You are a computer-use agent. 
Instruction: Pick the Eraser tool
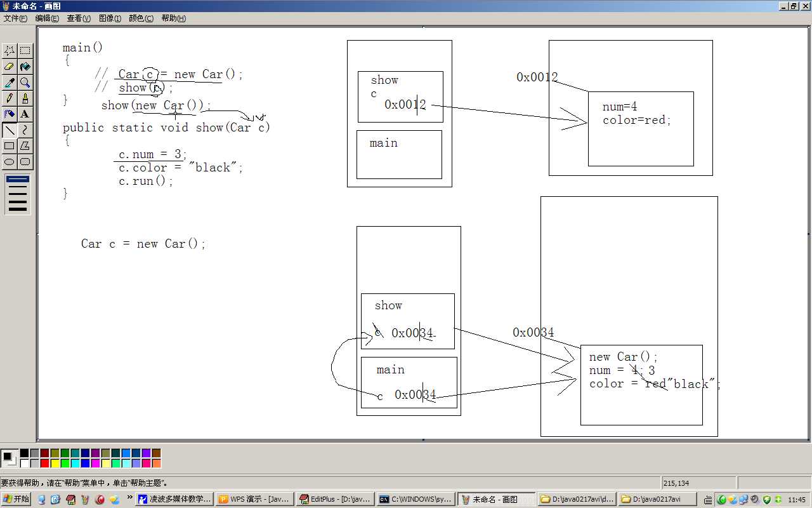pos(10,67)
